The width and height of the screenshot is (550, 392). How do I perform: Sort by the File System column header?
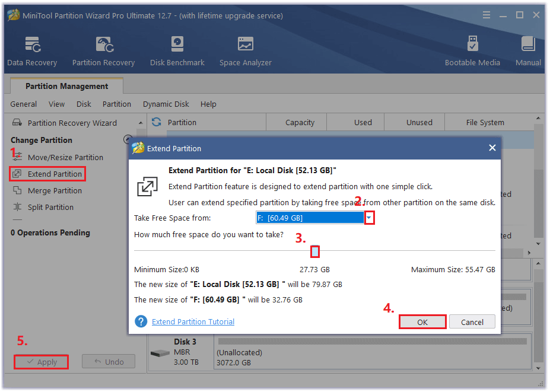point(485,122)
